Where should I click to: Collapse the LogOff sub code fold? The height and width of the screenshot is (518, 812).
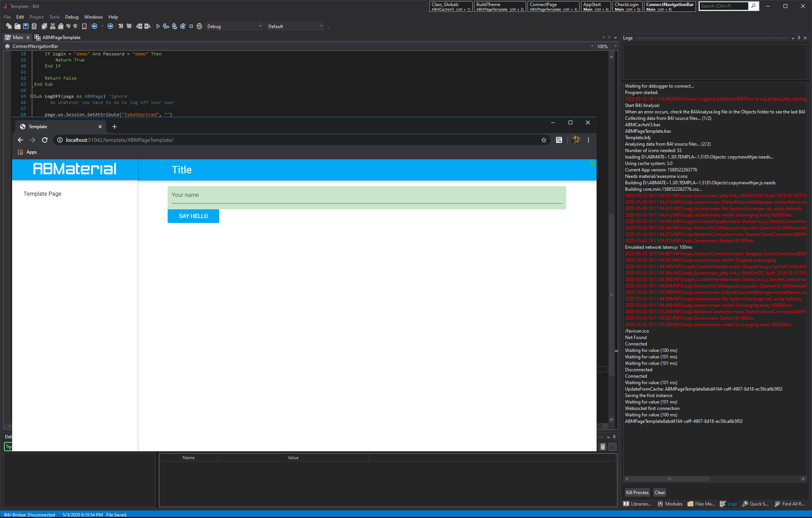[x=32, y=96]
